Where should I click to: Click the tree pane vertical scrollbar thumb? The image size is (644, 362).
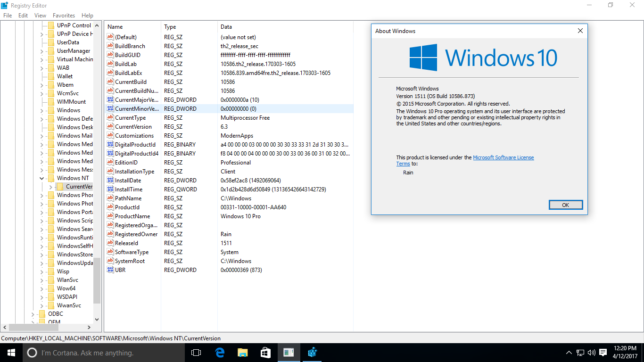(97, 280)
